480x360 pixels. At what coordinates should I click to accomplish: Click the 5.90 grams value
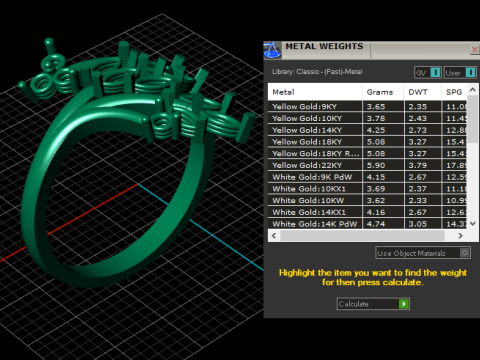[x=376, y=165]
